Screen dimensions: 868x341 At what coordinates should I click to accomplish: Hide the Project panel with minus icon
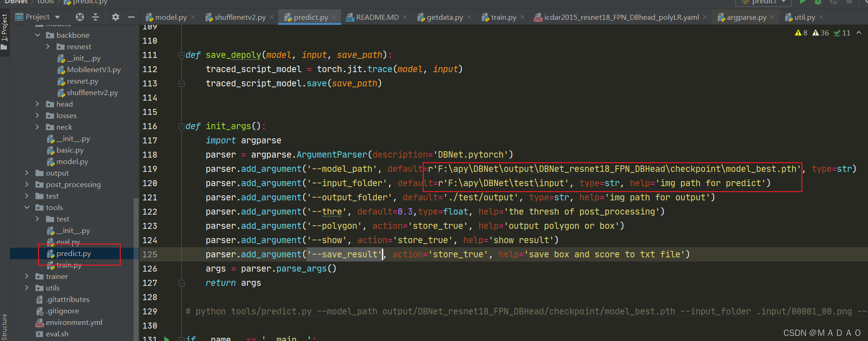click(x=131, y=17)
